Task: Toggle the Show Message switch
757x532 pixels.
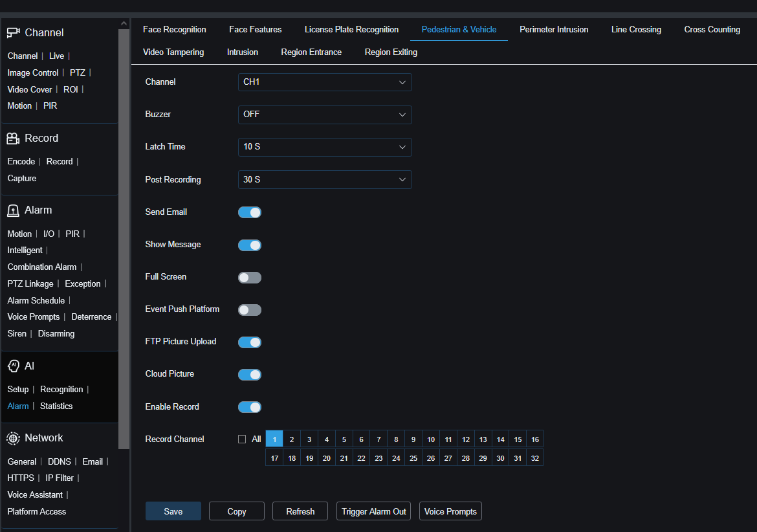Action: pyautogui.click(x=250, y=245)
